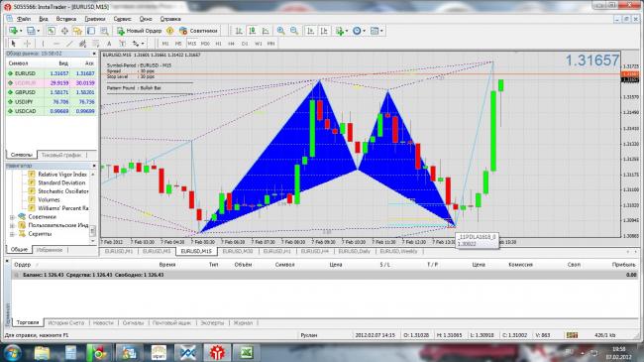Image resolution: width=644 pixels, height=362 pixels.
Task: Select the crosshair cursor tool
Action: pos(27,44)
